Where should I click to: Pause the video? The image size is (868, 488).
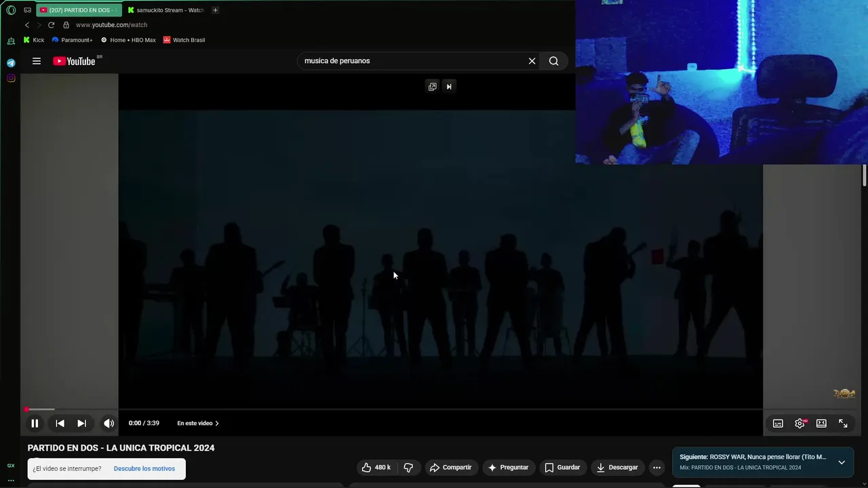[x=35, y=423]
